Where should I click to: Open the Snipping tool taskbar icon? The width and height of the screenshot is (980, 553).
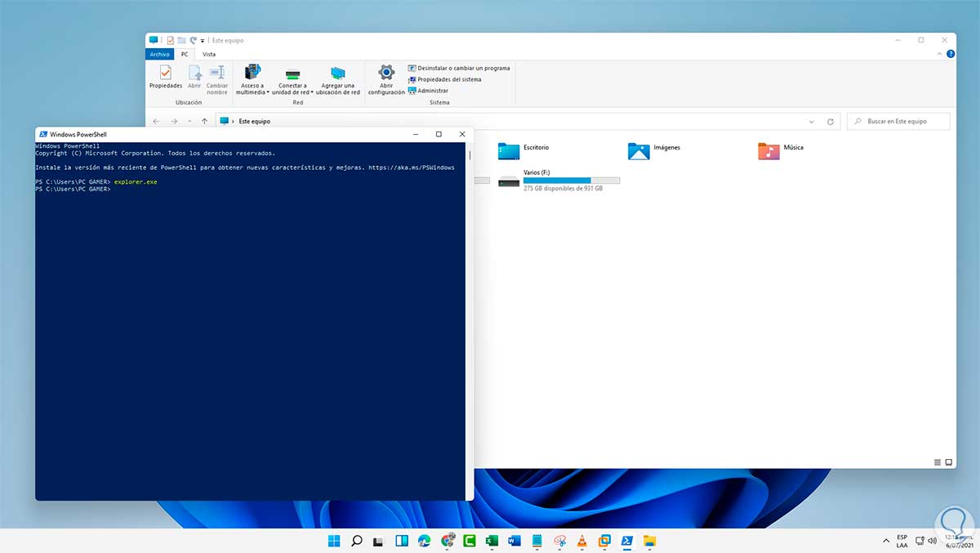click(x=559, y=541)
